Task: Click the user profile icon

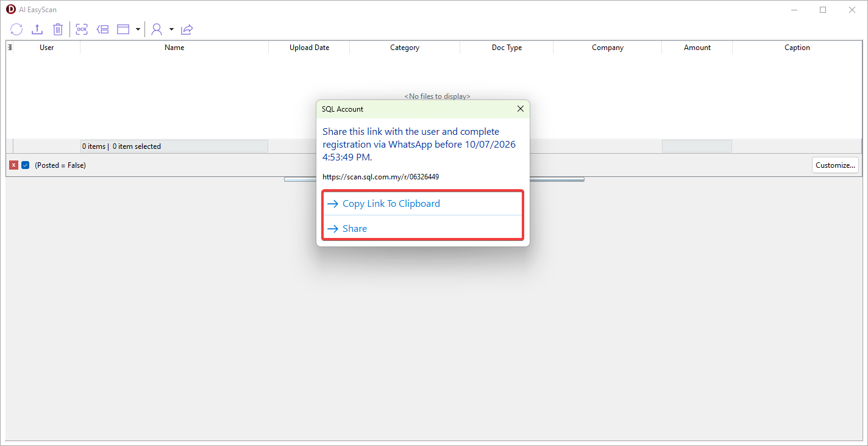Action: click(x=157, y=29)
